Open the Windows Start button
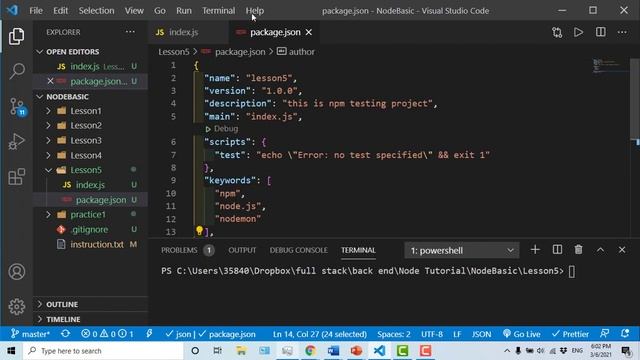Image resolution: width=640 pixels, height=360 pixels. [11, 351]
